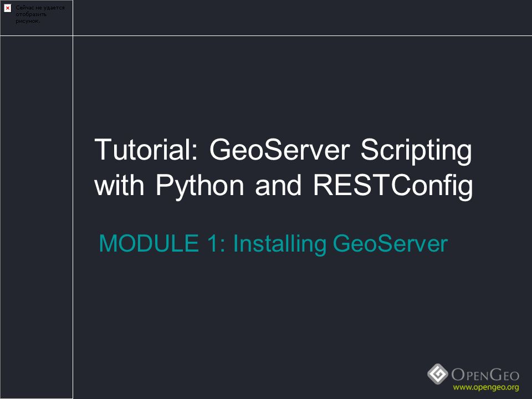Click the 'with Python and RESTConfig' title line
The width and height of the screenshot is (532, 399).
pyautogui.click(x=284, y=186)
